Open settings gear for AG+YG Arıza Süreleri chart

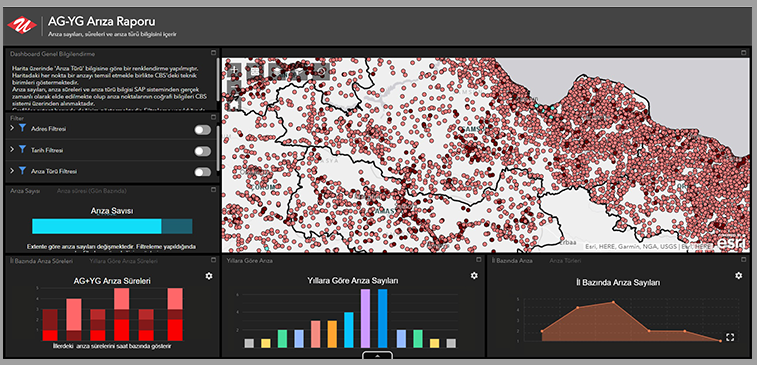pyautogui.click(x=209, y=276)
